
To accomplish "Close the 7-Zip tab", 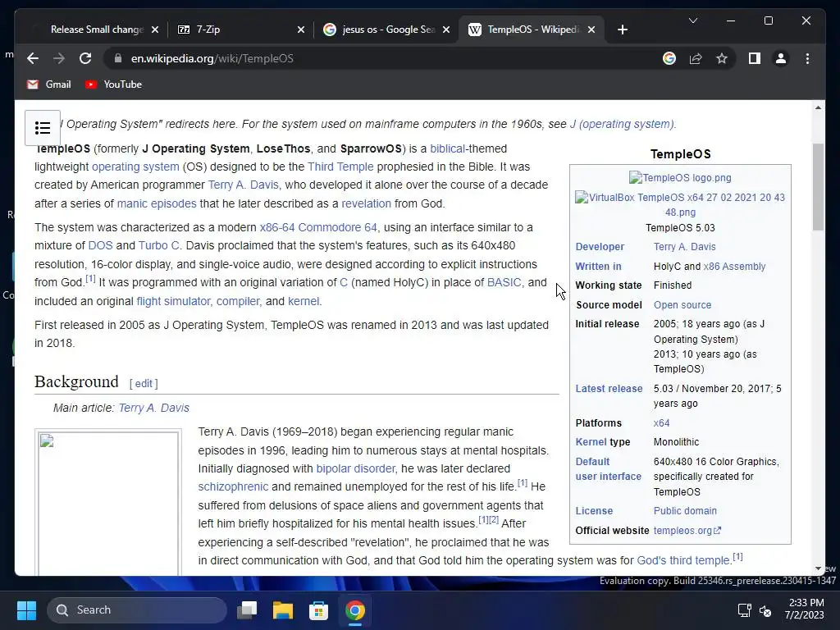I will click(x=301, y=30).
